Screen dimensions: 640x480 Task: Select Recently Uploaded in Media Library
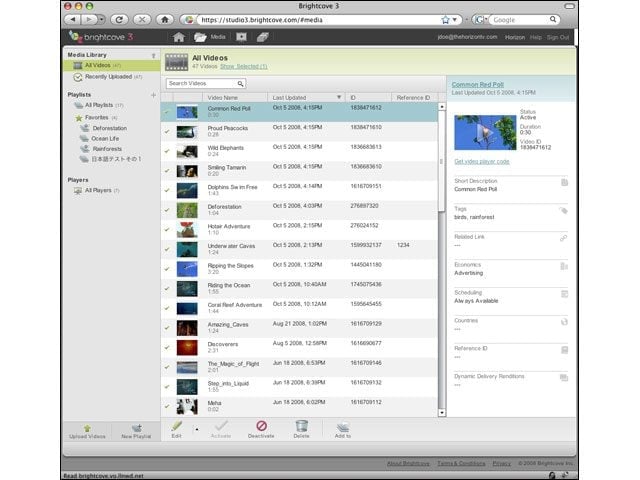(112, 77)
